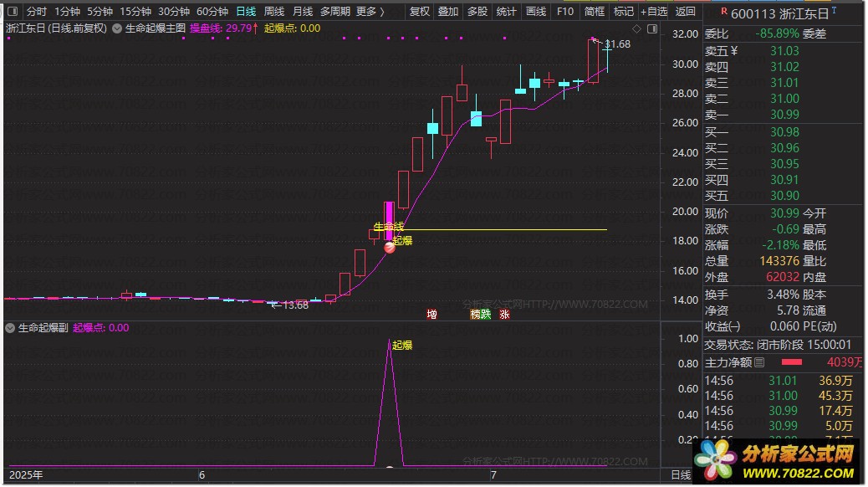The width and height of the screenshot is (868, 487).
Task: Click the 36.9万 trade tick row
Action: (x=779, y=382)
